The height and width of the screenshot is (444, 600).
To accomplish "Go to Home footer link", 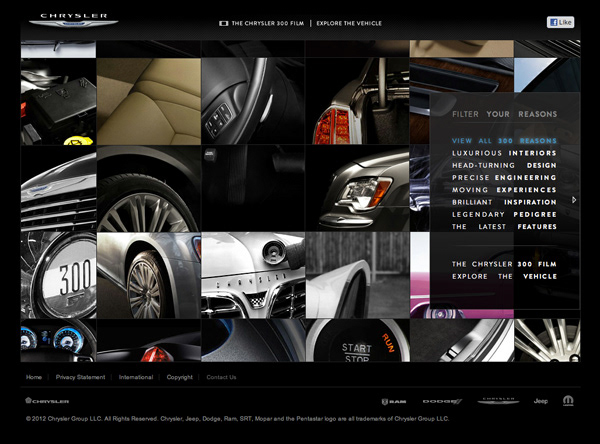I will (x=34, y=377).
